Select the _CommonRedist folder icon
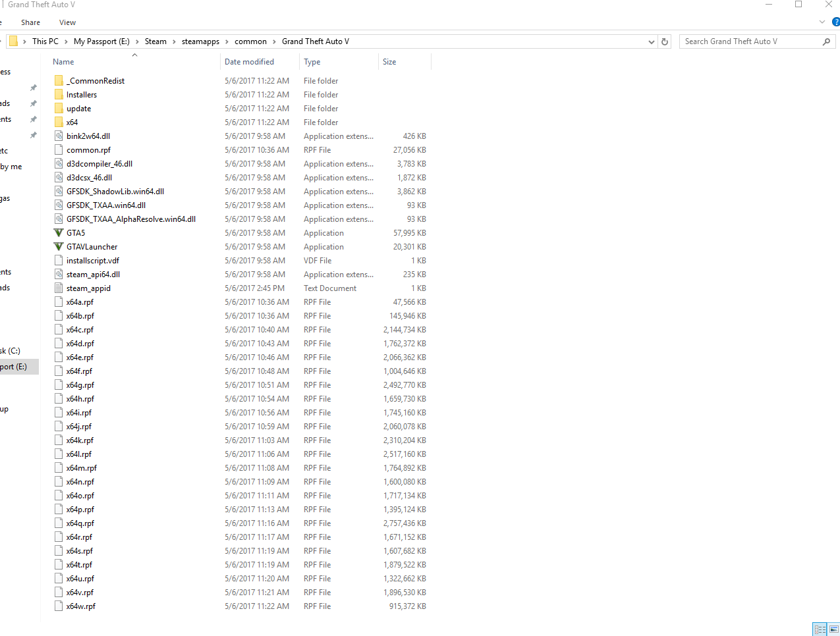 tap(59, 81)
